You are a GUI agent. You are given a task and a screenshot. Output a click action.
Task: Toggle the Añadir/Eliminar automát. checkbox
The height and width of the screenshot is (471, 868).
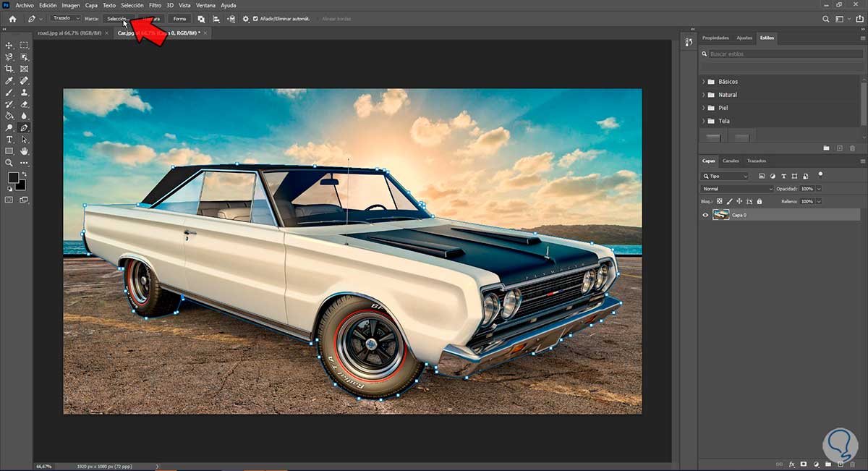255,19
